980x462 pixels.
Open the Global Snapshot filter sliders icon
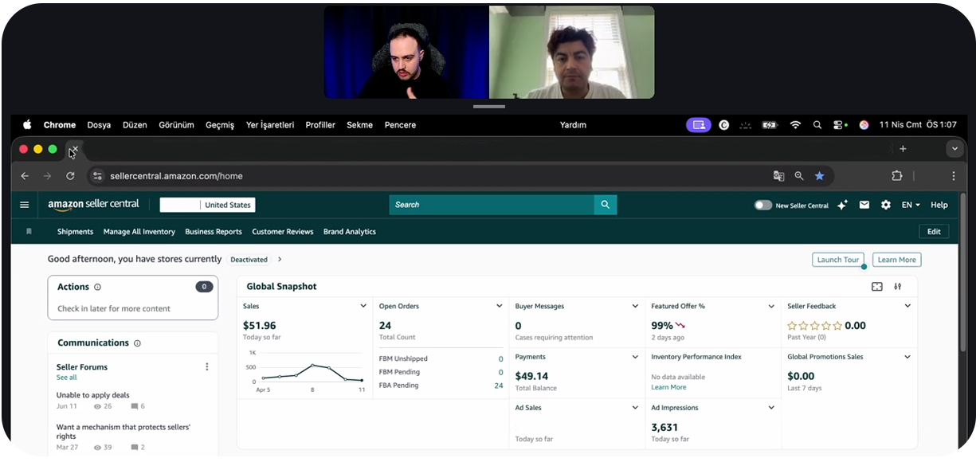(898, 287)
